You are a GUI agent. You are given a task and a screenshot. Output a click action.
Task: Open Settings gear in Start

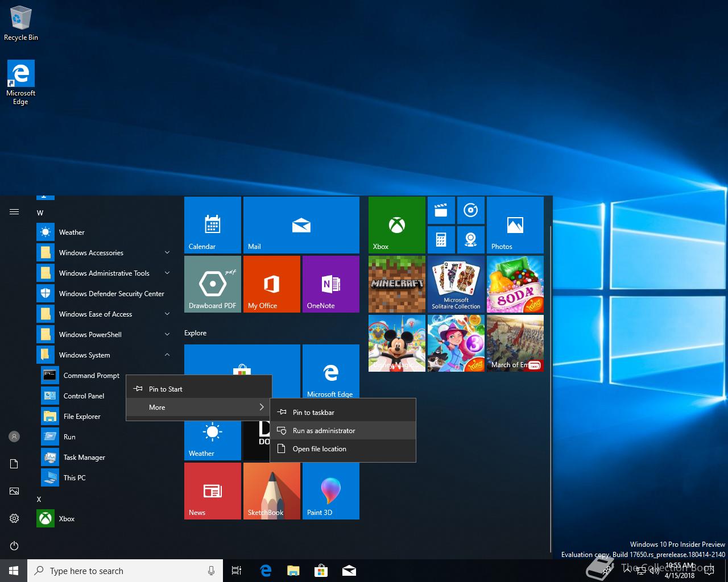tap(14, 518)
